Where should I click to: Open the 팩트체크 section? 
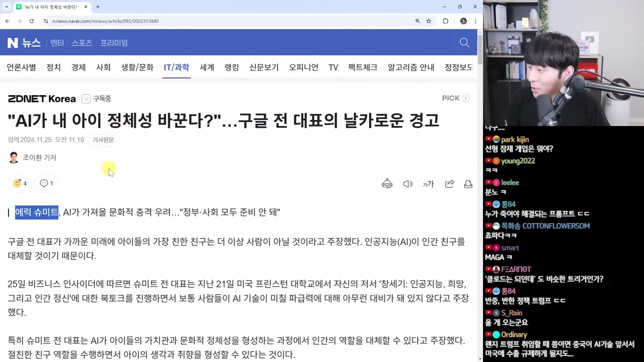point(363,68)
